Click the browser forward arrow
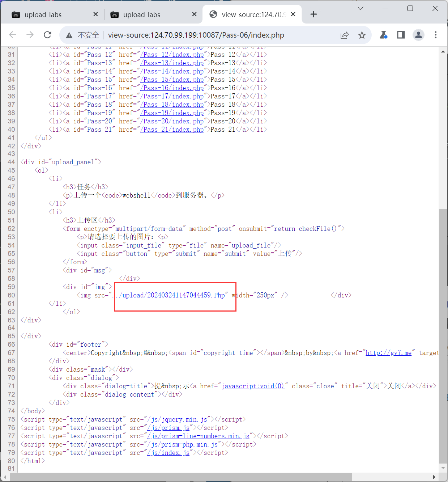This screenshot has width=448, height=482. click(x=30, y=35)
